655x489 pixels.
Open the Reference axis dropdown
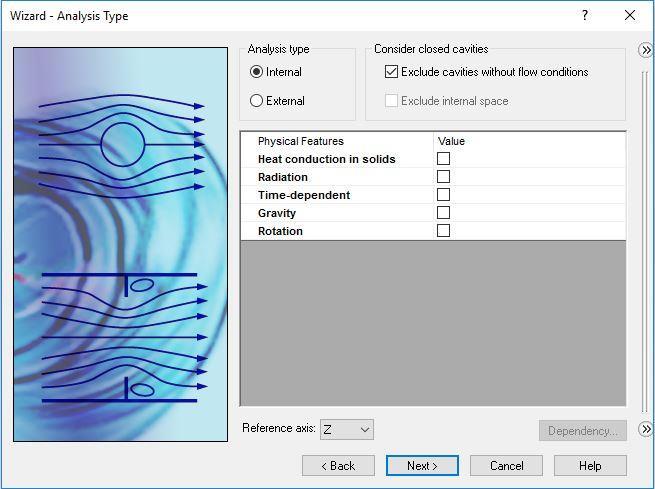(347, 430)
